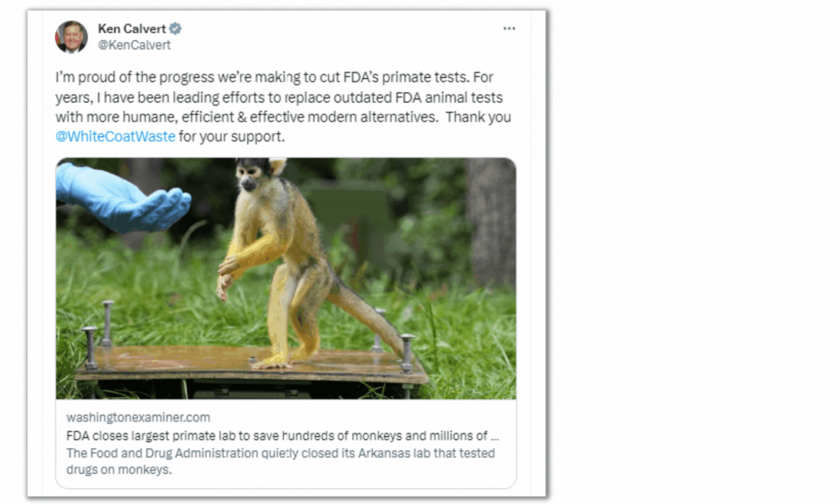Click "for your support." in the tweet

[232, 136]
